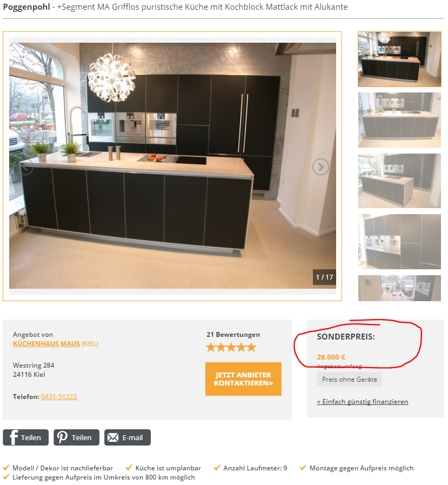Click the 1 / 17 image counter
This screenshot has width=448, height=485.
coord(324,277)
